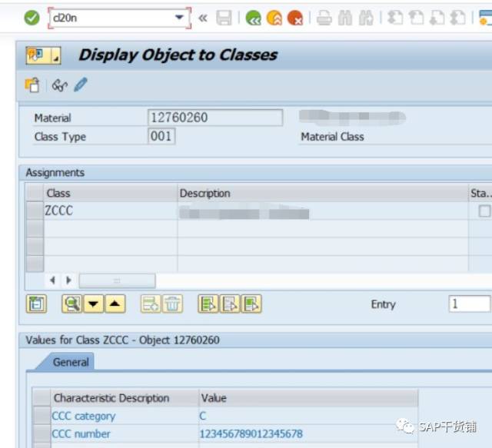Select the ZCCC row selector button
The width and height of the screenshot is (492, 448).
tap(35, 211)
